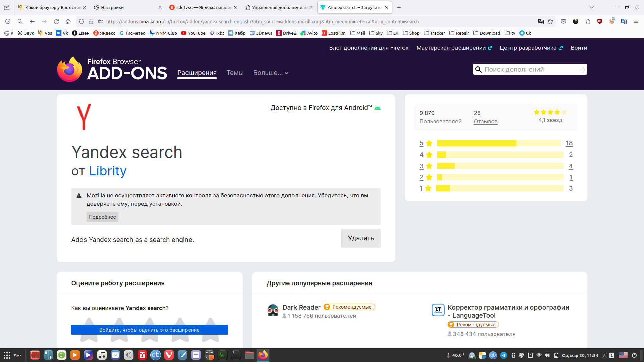Open Блог дополнений для Firefox
Image resolution: width=644 pixels, height=362 pixels.
coord(369,48)
